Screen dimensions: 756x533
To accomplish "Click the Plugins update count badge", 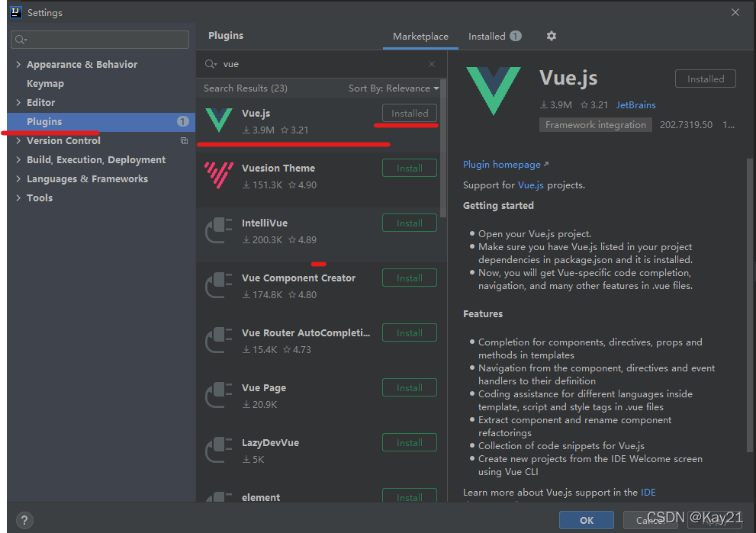I will coord(183,121).
